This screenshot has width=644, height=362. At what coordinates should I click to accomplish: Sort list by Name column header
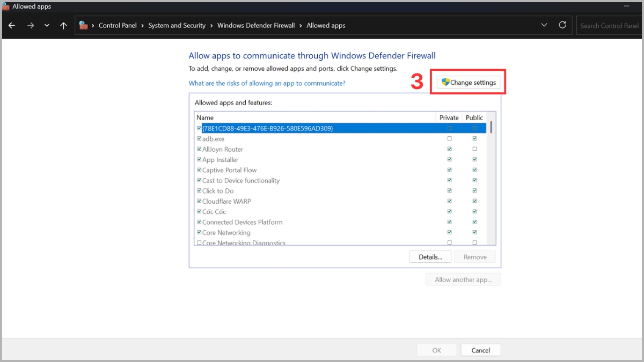click(315, 117)
